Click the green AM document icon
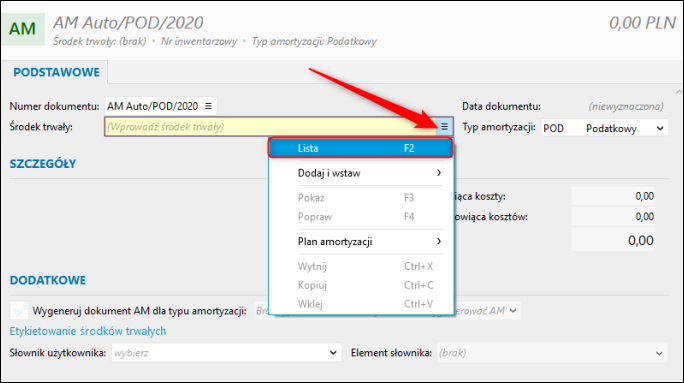 [23, 29]
